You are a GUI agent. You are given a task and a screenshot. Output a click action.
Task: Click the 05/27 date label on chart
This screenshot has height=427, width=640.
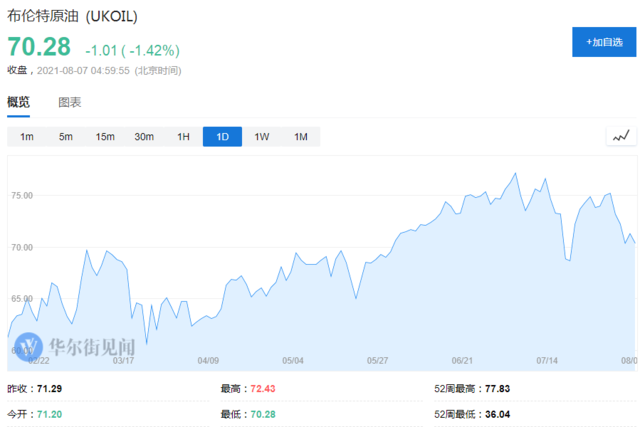point(378,361)
